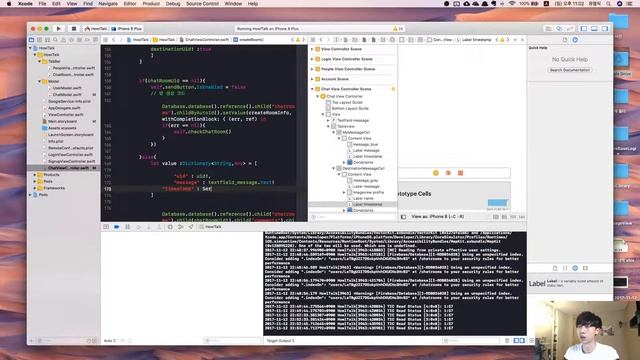Click the yellow view controller dock icon
Viewport: 640px width, 360px height.
[436, 173]
